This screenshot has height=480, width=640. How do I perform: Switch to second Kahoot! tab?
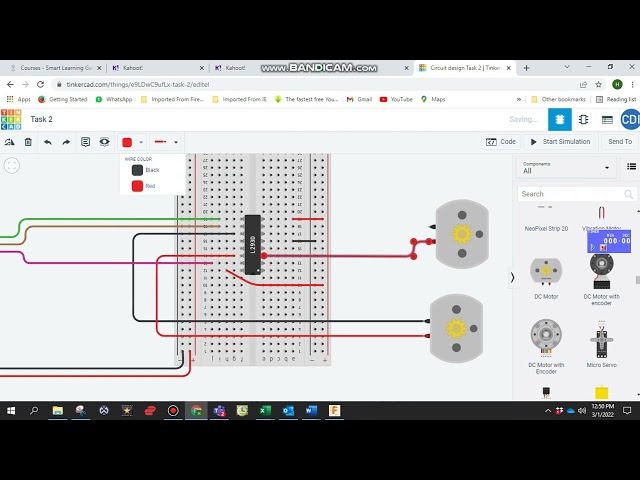point(236,68)
